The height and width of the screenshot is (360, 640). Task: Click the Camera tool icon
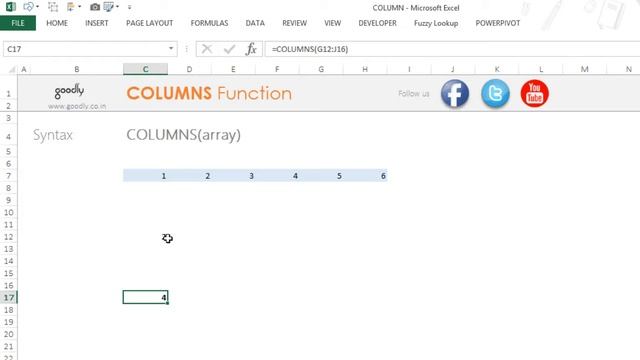95,7
